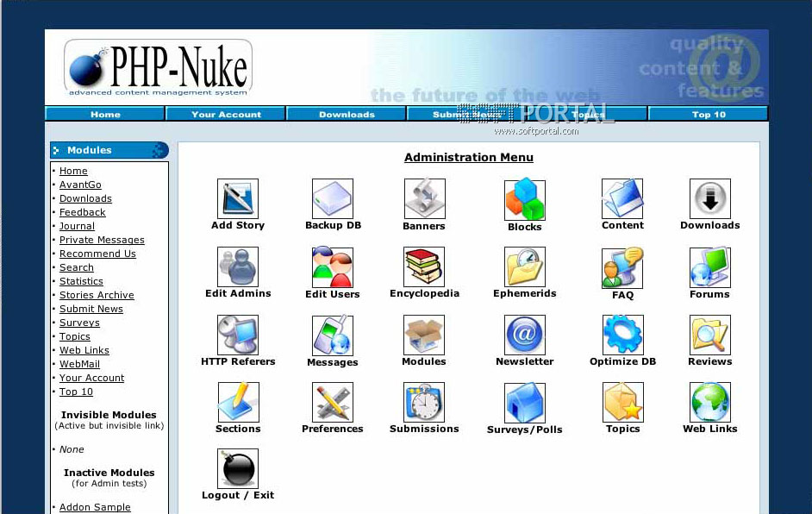The width and height of the screenshot is (812, 514).
Task: Click the Submissions clock icon
Action: click(x=424, y=402)
